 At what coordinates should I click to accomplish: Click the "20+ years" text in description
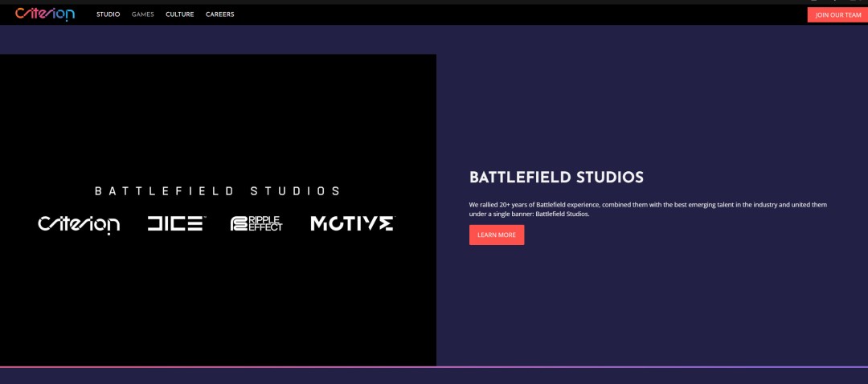click(x=518, y=205)
